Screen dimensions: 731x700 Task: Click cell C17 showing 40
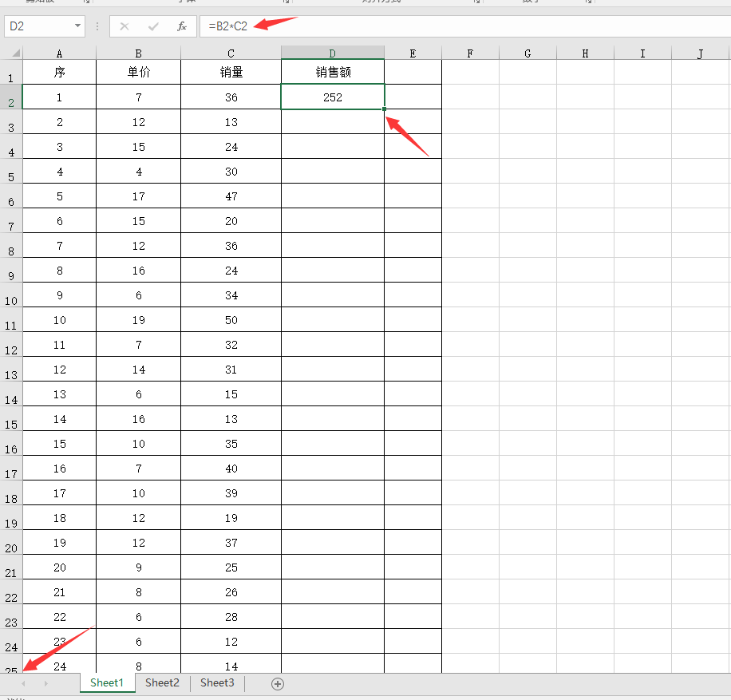click(x=231, y=468)
